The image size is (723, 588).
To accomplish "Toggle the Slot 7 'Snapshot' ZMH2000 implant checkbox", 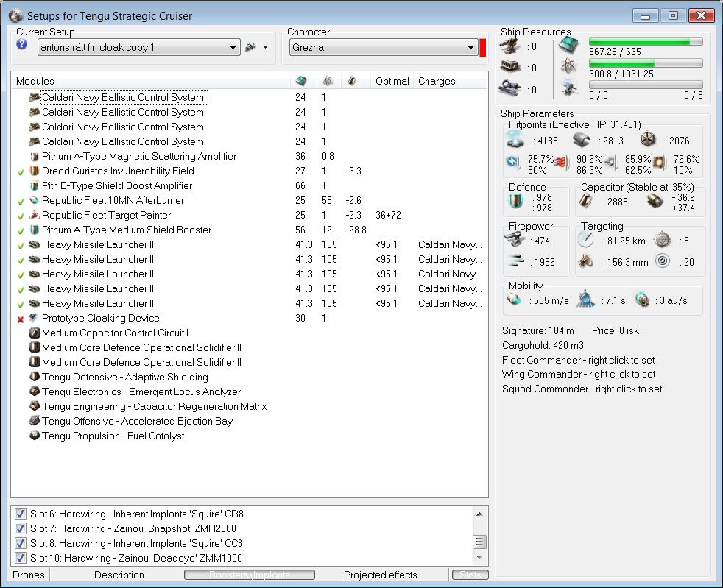I will point(21,528).
